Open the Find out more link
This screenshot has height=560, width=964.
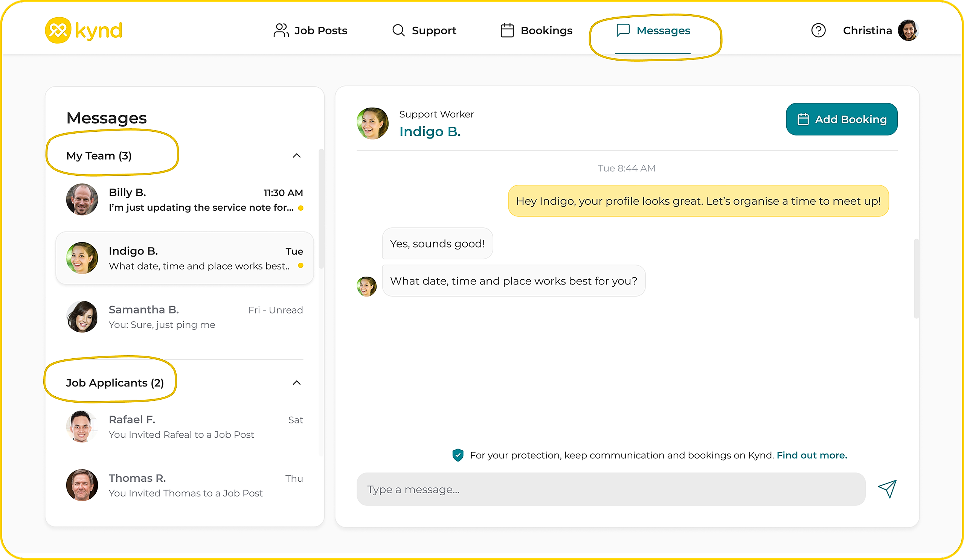click(x=811, y=455)
